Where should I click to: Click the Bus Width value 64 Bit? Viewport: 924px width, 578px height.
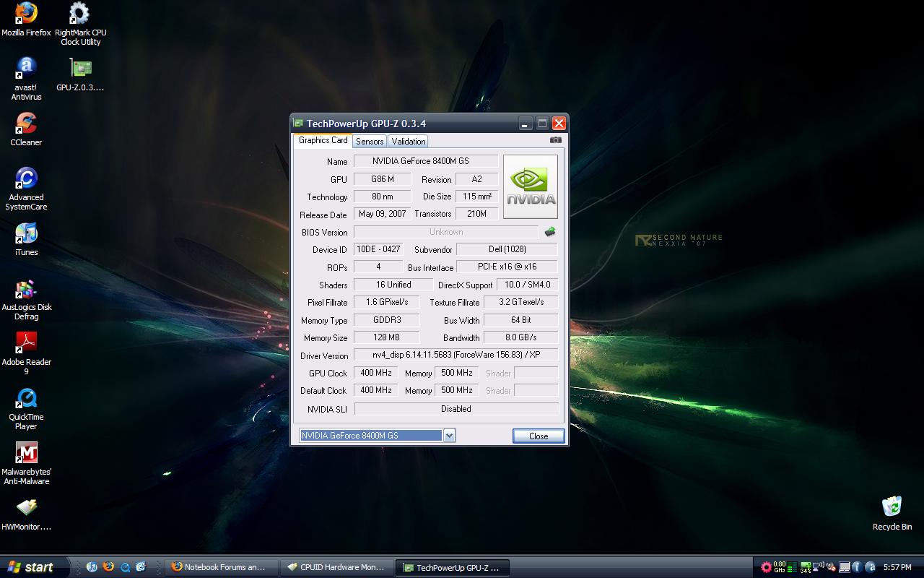coord(520,319)
